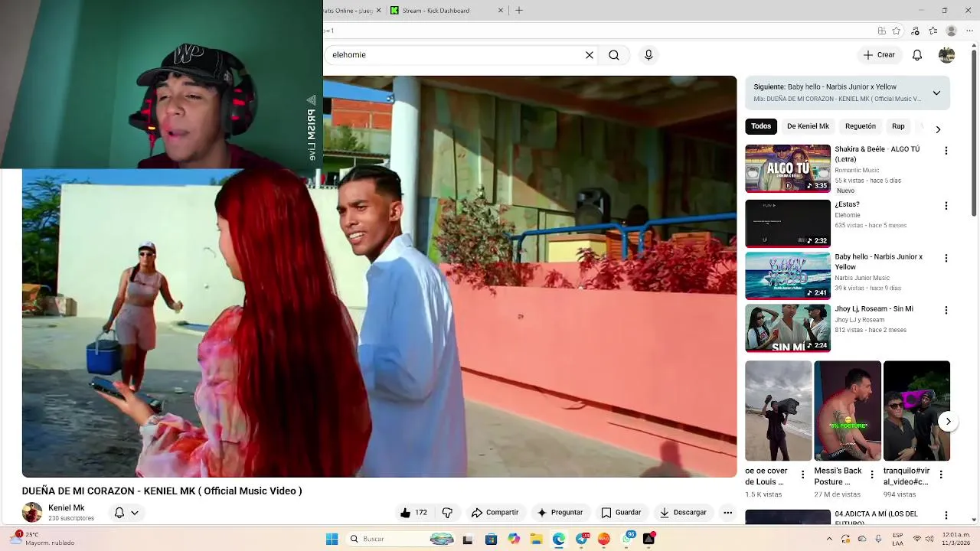Viewport: 980px width, 551px height.
Task: Open options for oe oe cover short
Action: click(x=802, y=474)
